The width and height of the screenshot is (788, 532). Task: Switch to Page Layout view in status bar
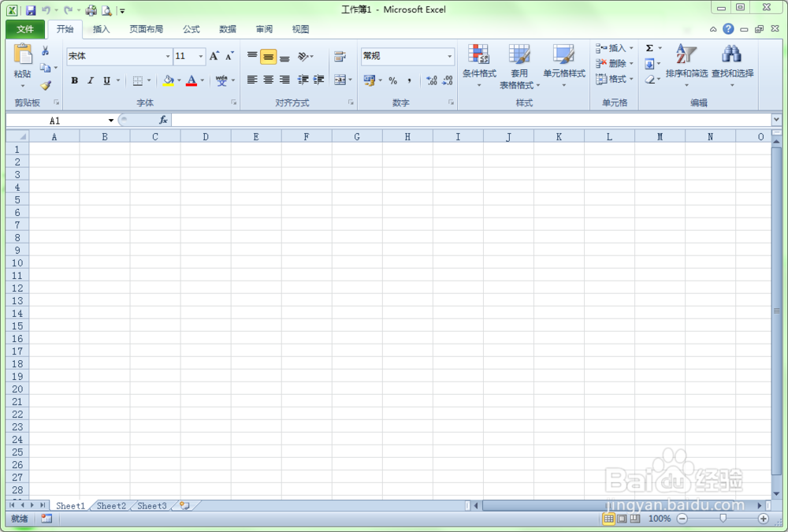623,519
